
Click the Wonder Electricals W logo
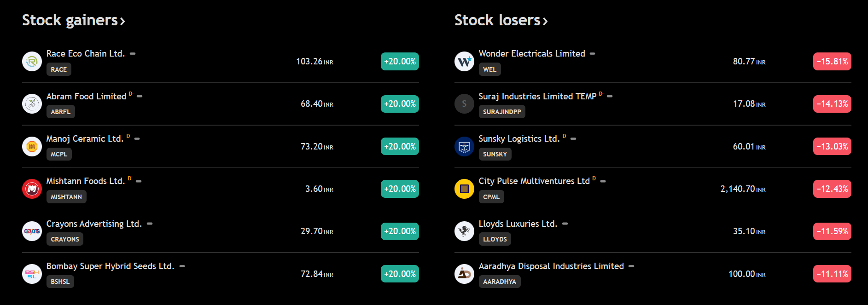pyautogui.click(x=464, y=61)
